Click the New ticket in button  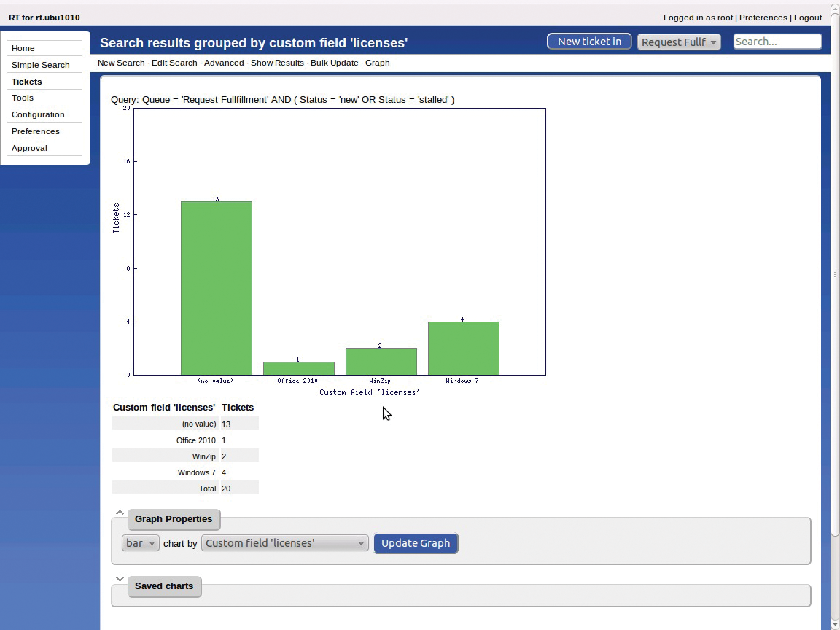(x=589, y=42)
